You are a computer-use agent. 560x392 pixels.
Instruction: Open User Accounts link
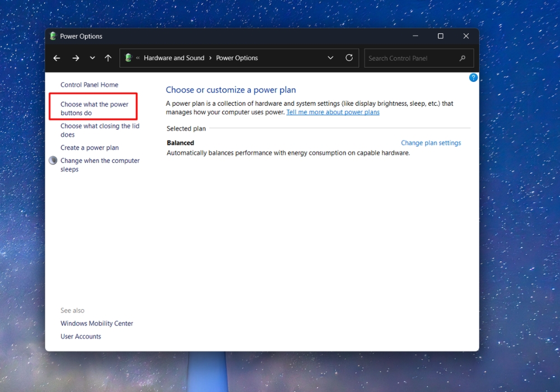click(x=81, y=337)
